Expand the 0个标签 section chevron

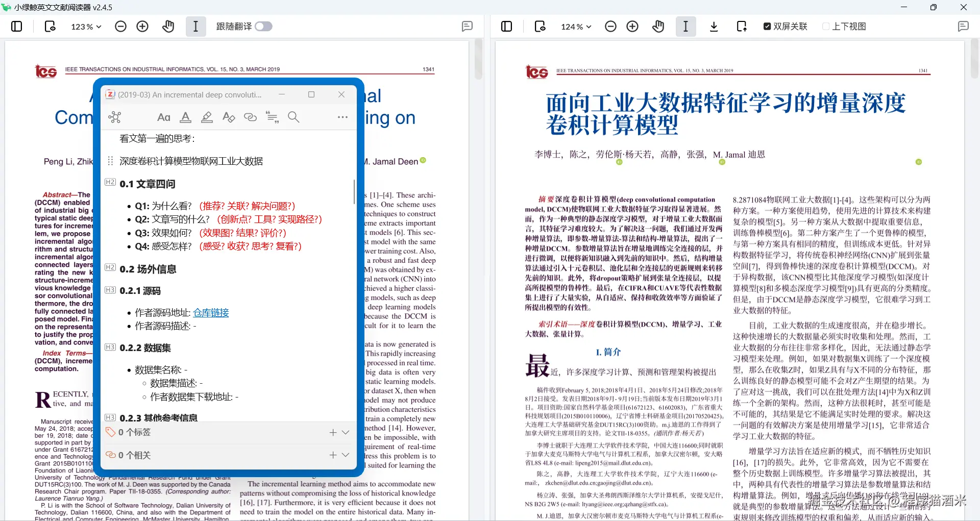(346, 432)
